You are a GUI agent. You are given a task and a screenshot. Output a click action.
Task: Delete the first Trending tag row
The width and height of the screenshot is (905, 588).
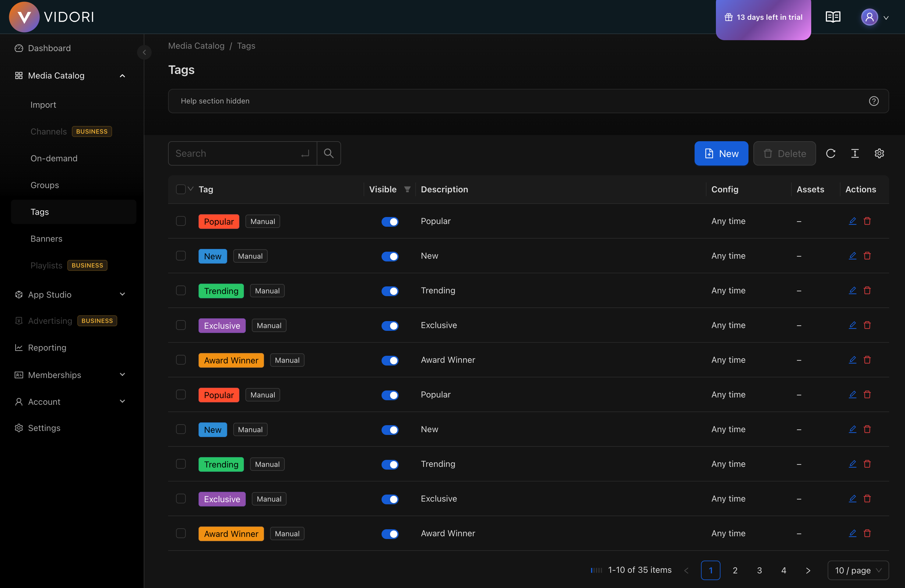click(x=867, y=291)
